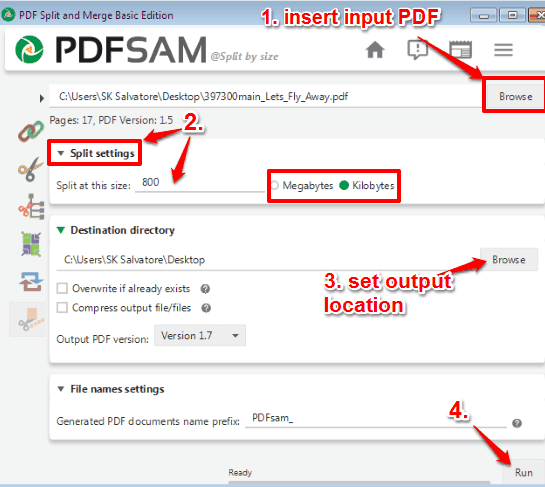Viewport: 545px width, 487px height.
Task: Browse for the input PDF file
Action: 515,96
